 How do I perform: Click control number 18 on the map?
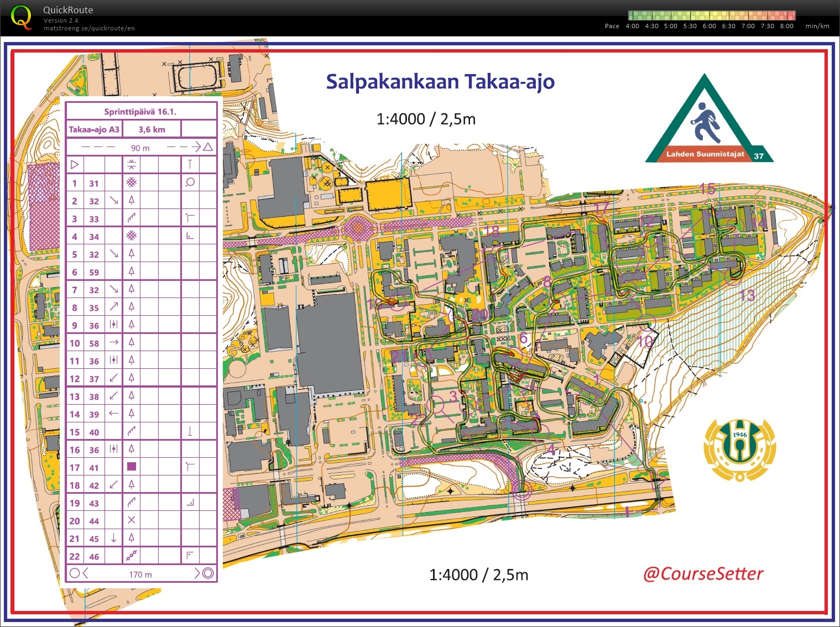[x=491, y=231]
